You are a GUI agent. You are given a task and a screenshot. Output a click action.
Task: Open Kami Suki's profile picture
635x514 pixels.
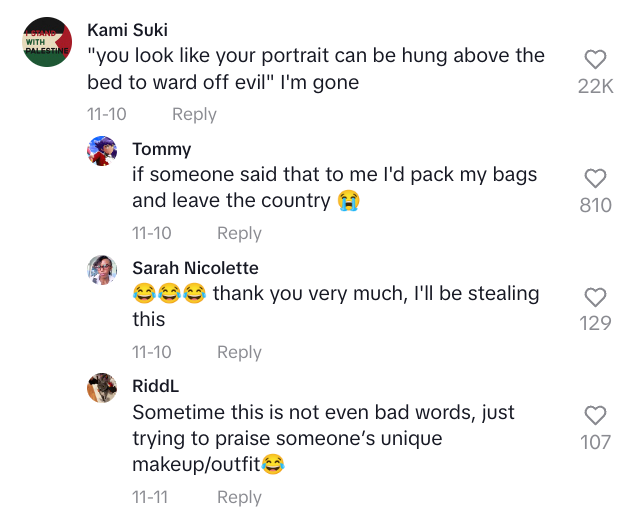tap(46, 43)
